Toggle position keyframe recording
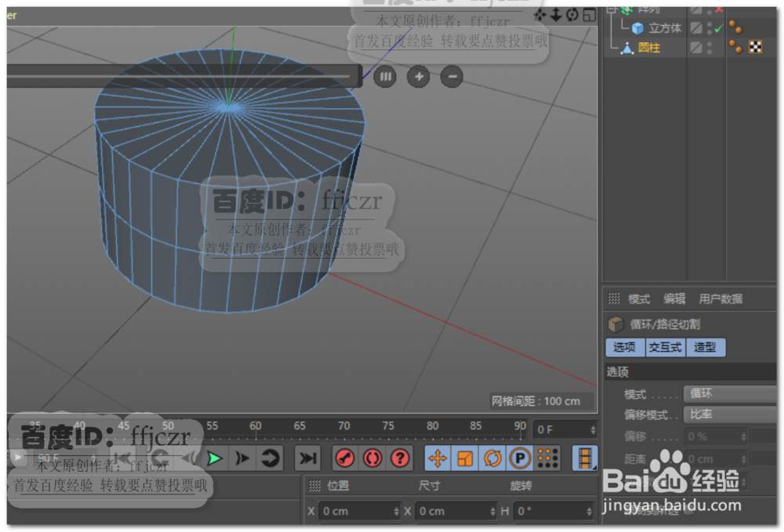784x532 pixels. click(438, 458)
